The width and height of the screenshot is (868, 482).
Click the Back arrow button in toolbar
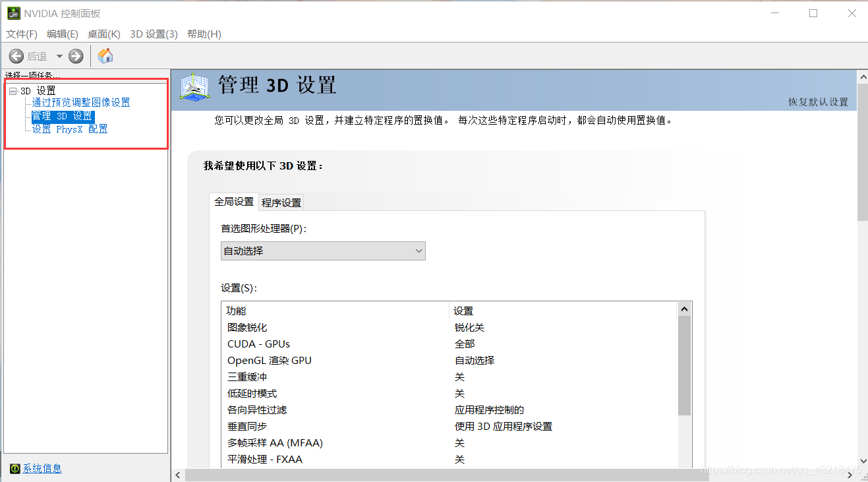coord(16,56)
